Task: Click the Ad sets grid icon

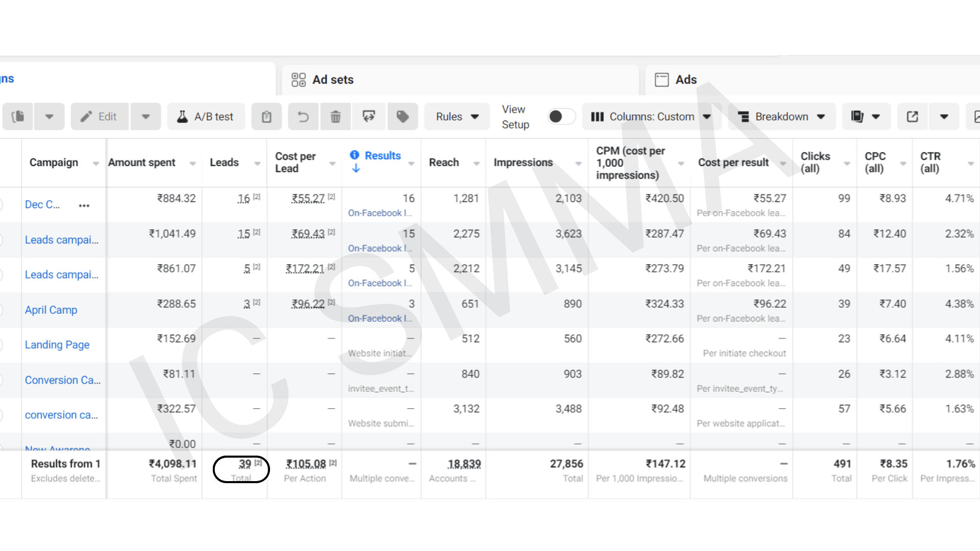Action: click(299, 80)
